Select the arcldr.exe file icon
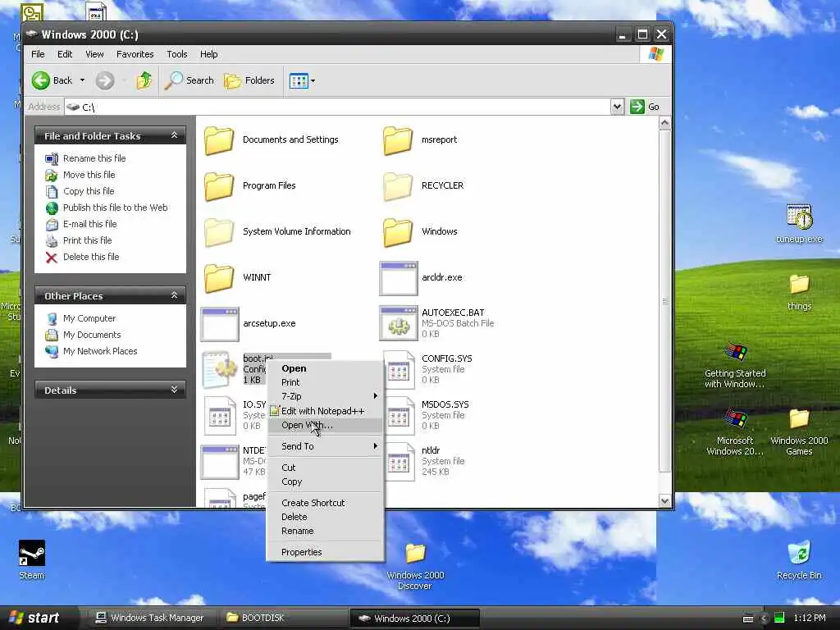The image size is (840, 630). click(398, 278)
